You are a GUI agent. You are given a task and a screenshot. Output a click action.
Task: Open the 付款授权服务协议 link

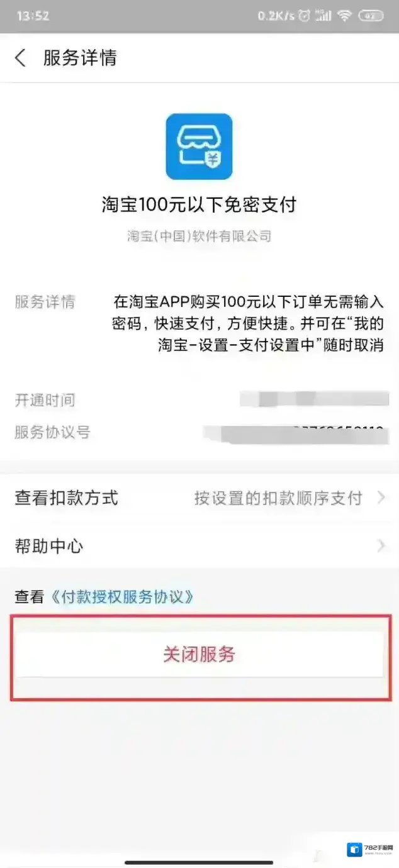pos(122,597)
